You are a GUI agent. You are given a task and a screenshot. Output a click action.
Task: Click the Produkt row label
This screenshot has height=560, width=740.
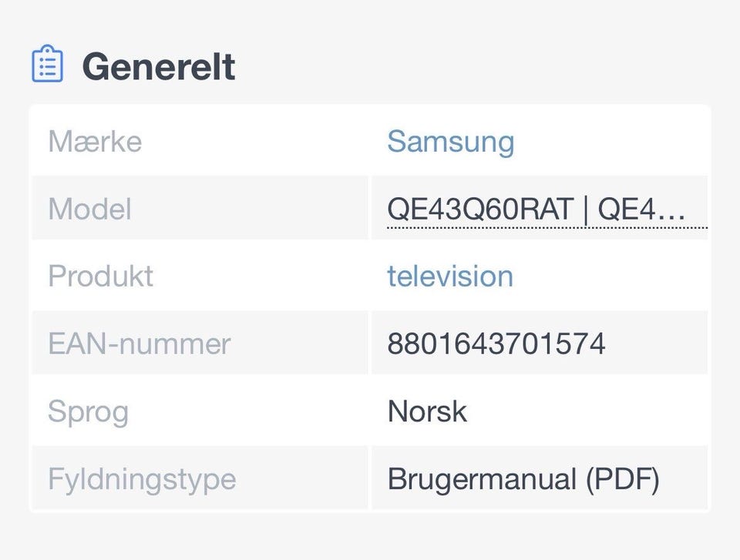coord(100,276)
